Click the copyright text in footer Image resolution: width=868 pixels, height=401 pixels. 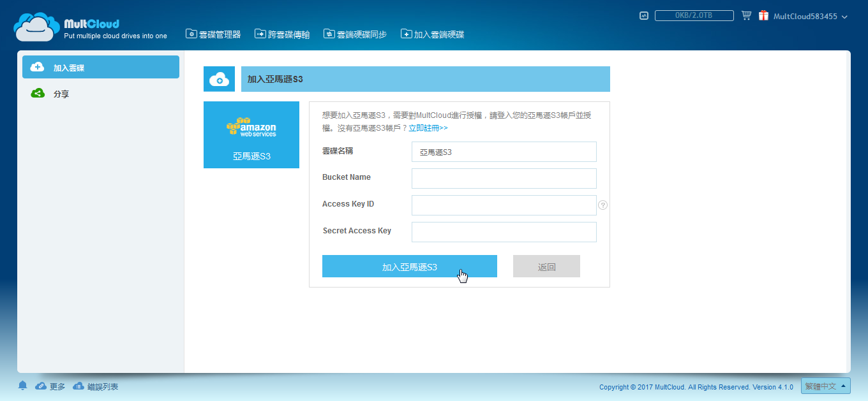696,387
